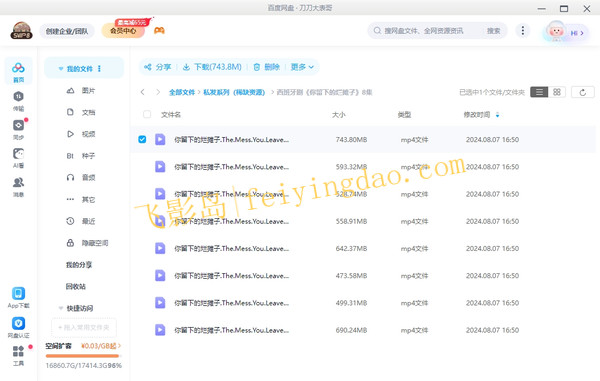
Task: Select file name in 528.74MB row
Action: coord(232,194)
